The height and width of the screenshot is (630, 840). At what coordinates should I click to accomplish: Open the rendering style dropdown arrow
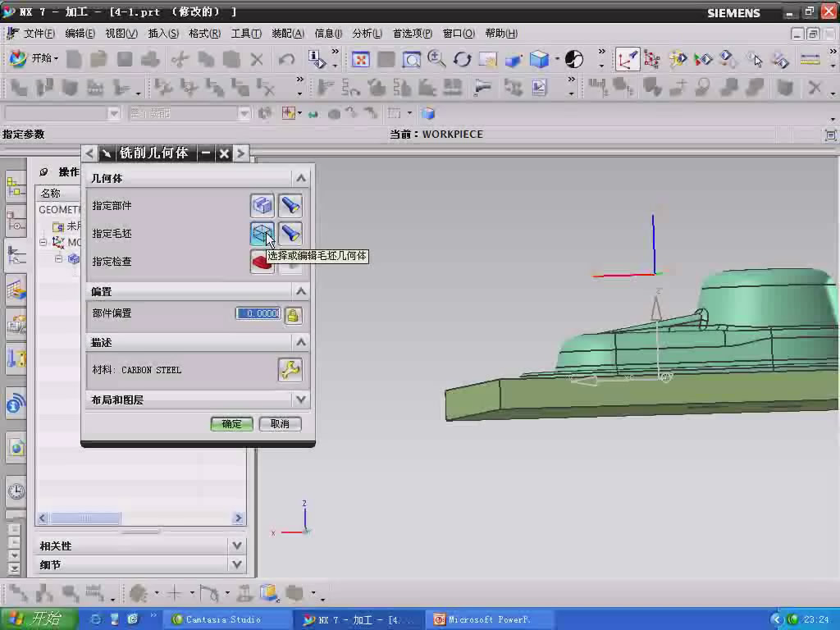[x=557, y=59]
